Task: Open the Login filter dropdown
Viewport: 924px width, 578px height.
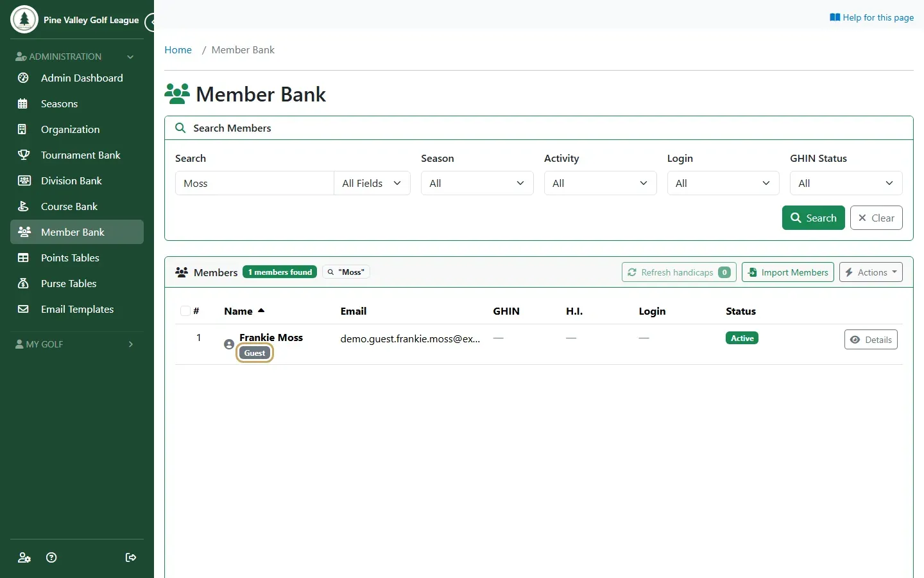Action: (x=723, y=183)
